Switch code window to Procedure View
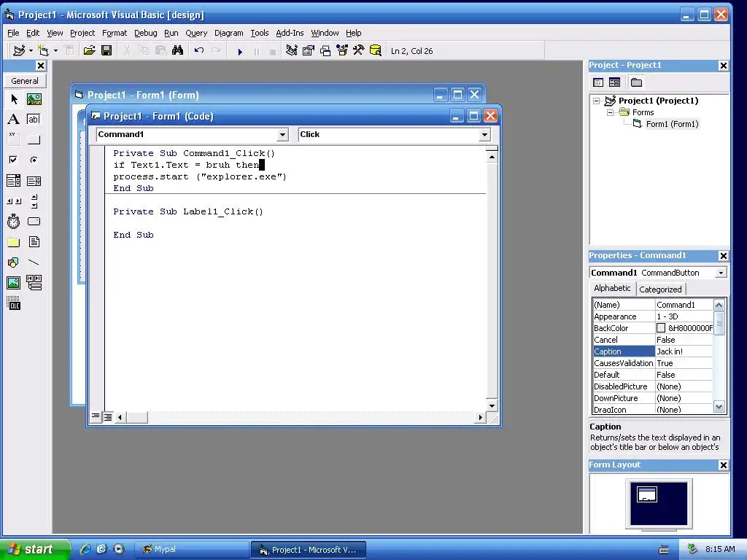 (96, 416)
